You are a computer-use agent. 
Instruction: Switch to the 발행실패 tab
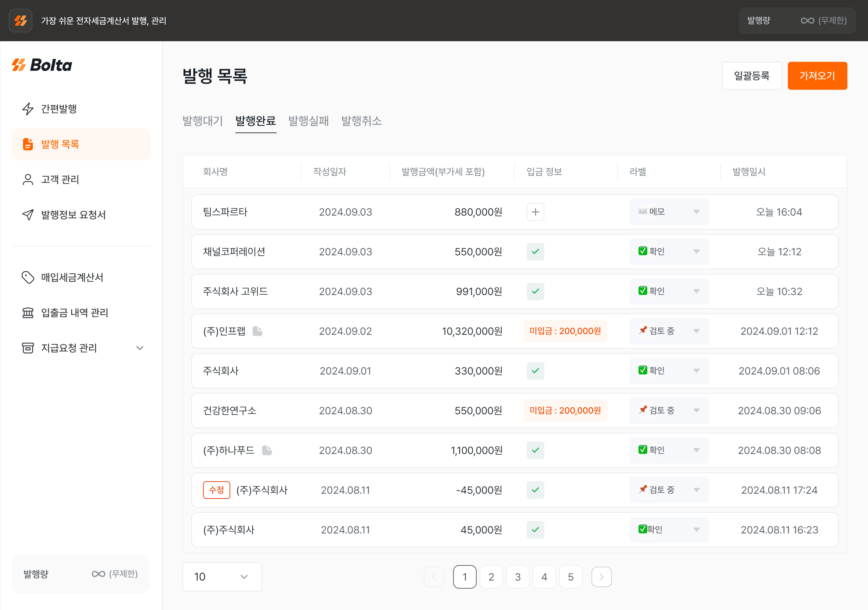coord(309,121)
